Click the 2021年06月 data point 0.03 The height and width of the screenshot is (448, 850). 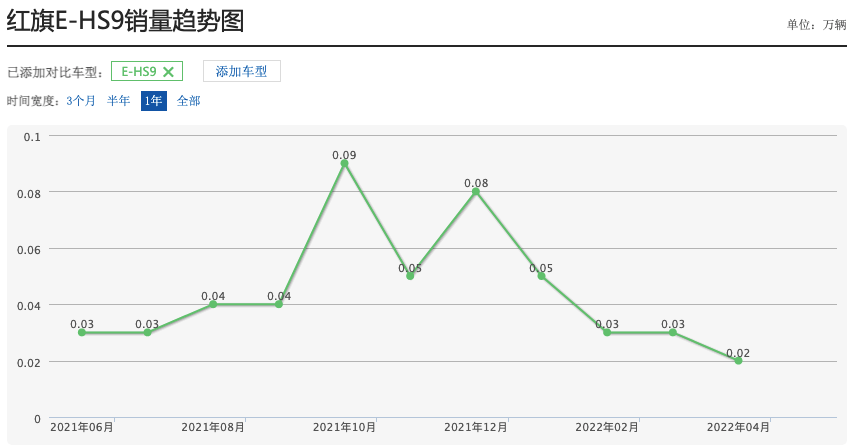click(82, 332)
